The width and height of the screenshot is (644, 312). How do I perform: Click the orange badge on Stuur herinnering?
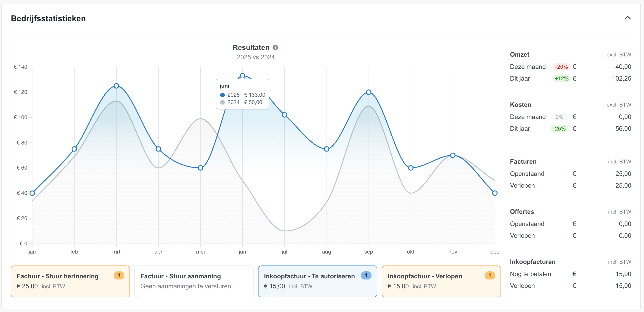point(119,275)
